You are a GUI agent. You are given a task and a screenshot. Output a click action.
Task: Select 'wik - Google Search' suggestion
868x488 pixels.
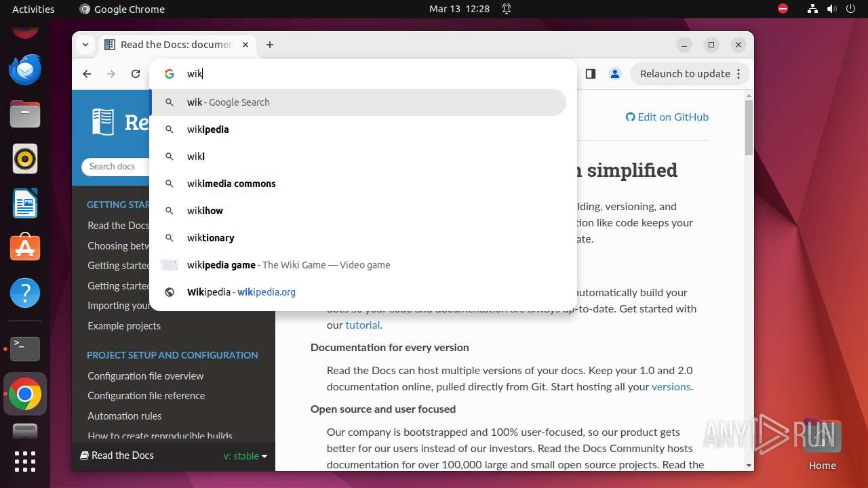[358, 102]
